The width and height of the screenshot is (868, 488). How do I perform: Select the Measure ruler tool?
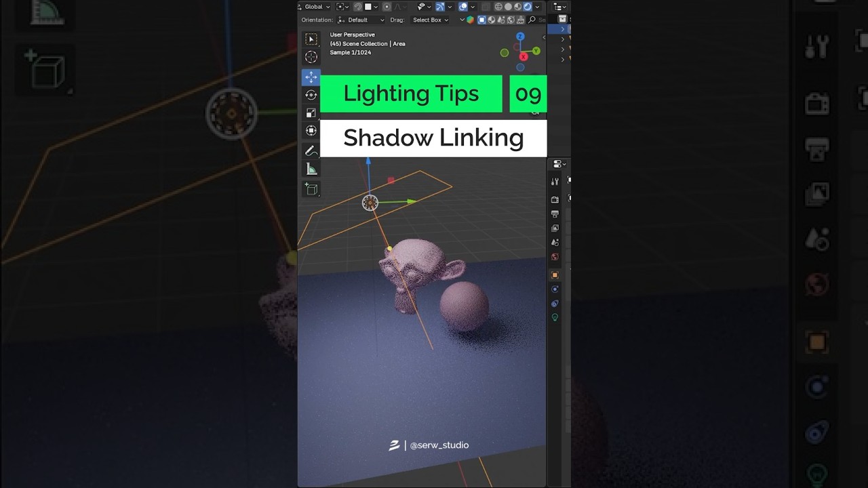click(x=311, y=169)
